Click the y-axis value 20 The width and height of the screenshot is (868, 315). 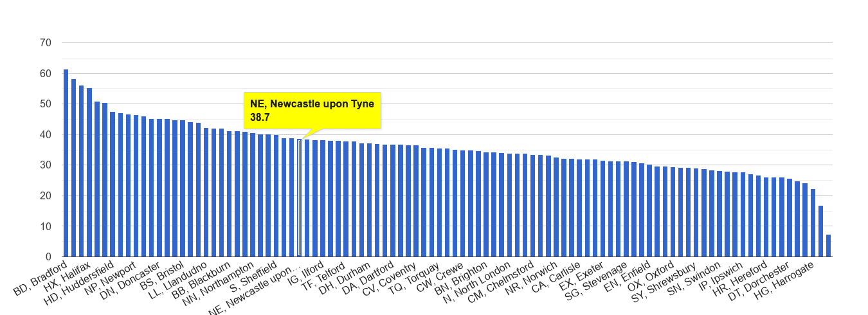click(45, 196)
